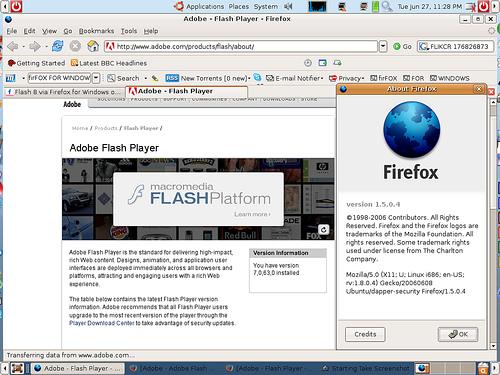Stop loading the page
This screenshot has height=375, width=500.
pos(75,46)
